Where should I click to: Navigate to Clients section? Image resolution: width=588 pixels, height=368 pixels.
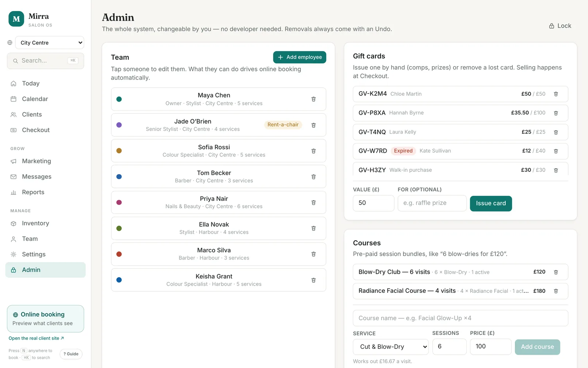pyautogui.click(x=46, y=114)
